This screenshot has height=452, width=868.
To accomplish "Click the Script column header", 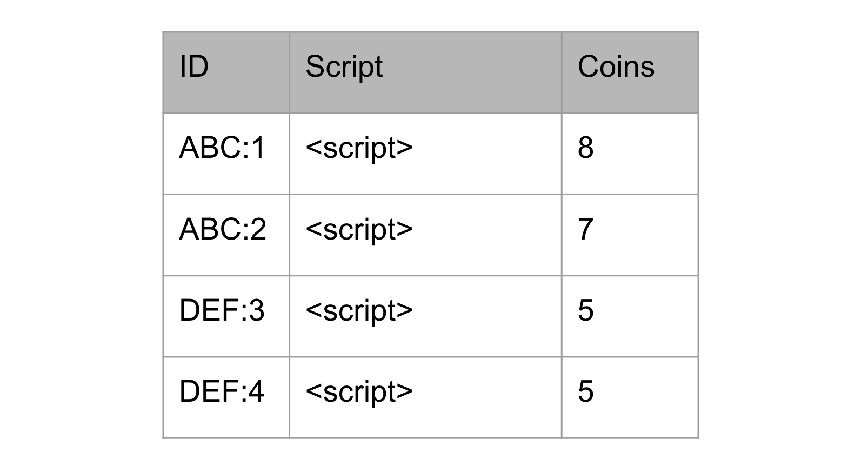I will (x=425, y=72).
